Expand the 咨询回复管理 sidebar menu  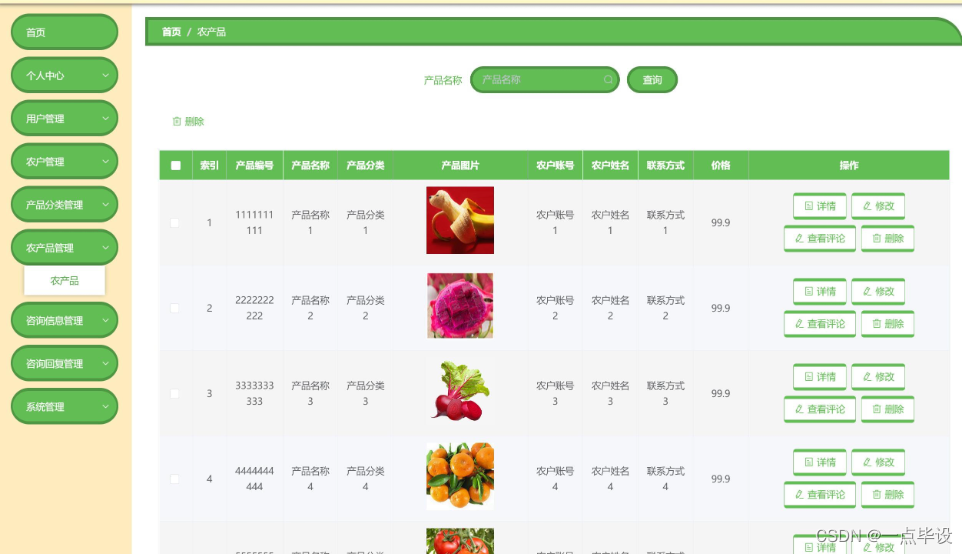(x=64, y=364)
